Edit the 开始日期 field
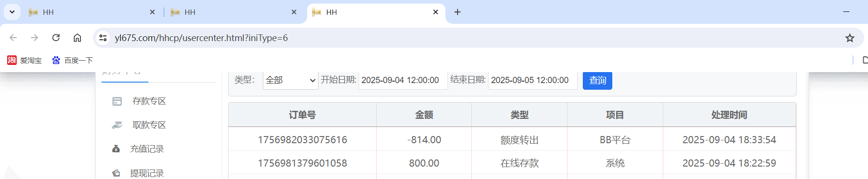This screenshot has width=868, height=179. pos(403,80)
